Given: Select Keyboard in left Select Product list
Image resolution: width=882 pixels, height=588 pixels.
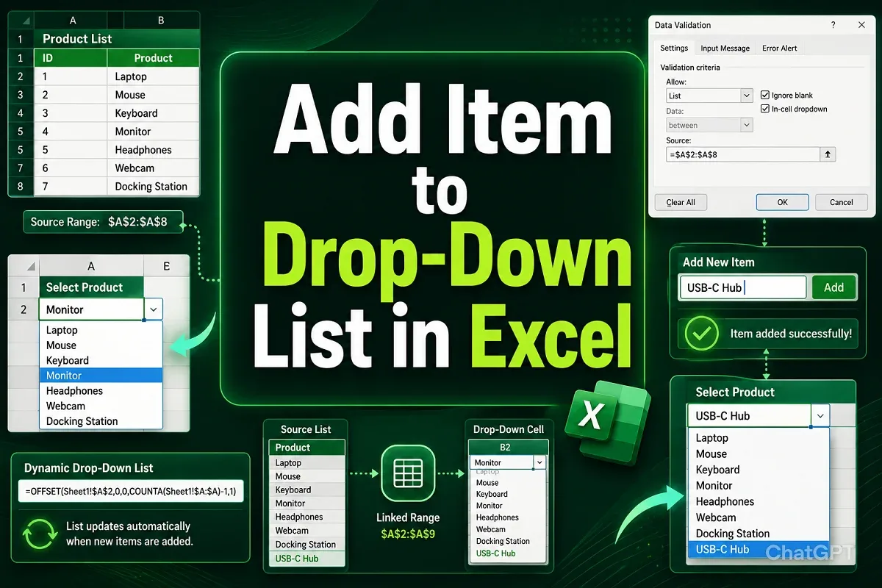Looking at the screenshot, I should (101, 360).
